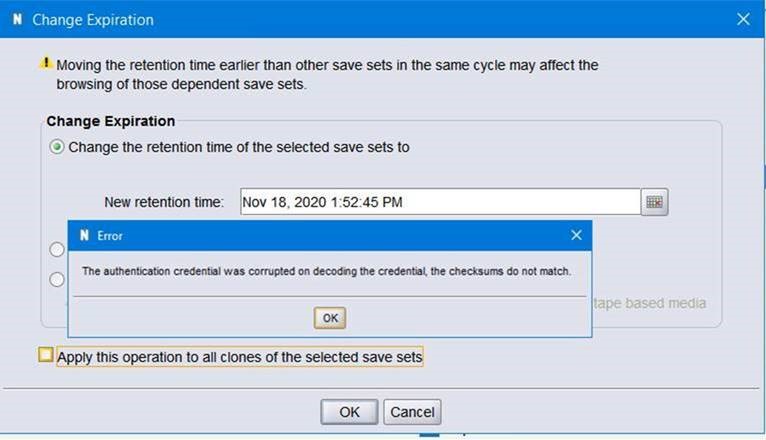
Task: Click the 'New retention time:' label
Action: tap(164, 202)
